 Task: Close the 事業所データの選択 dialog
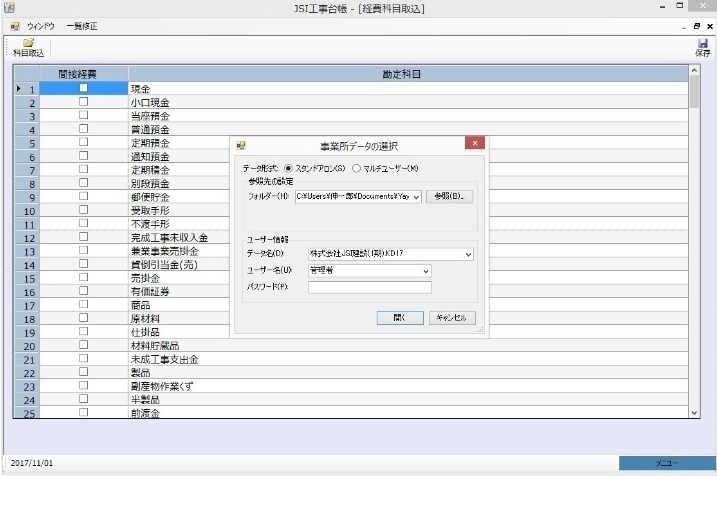[x=474, y=143]
